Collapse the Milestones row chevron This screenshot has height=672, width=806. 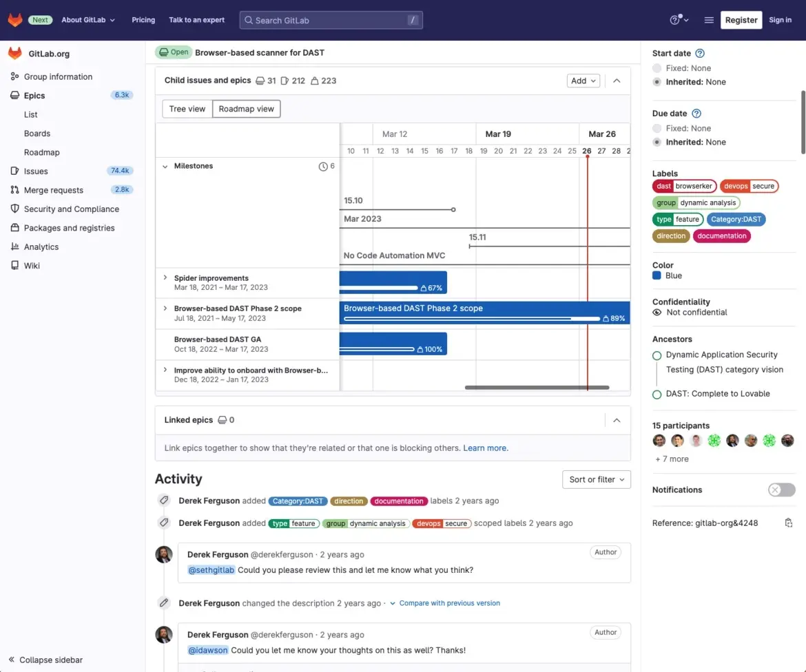coord(165,167)
